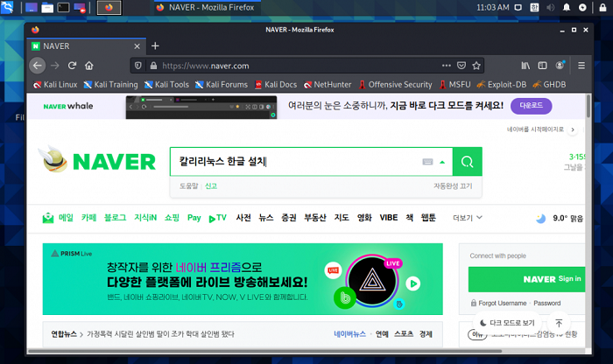This screenshot has height=364, width=613.
Task: Select the 뉴스 menu item
Action: click(x=265, y=218)
